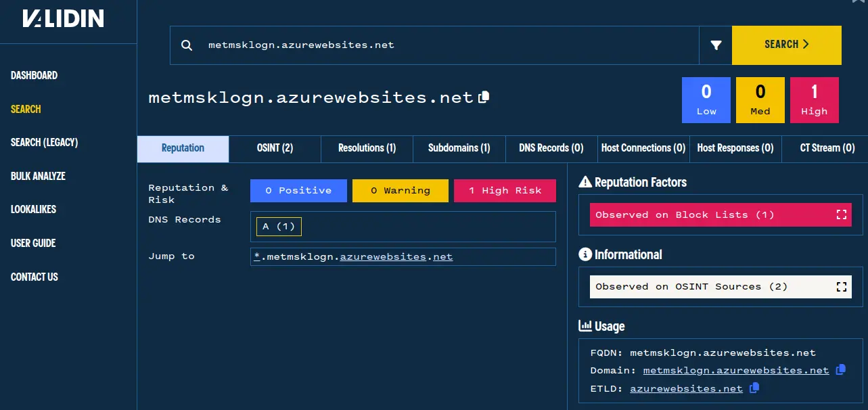
Task: Jump to the wildcard asterisk link
Action: 256,256
